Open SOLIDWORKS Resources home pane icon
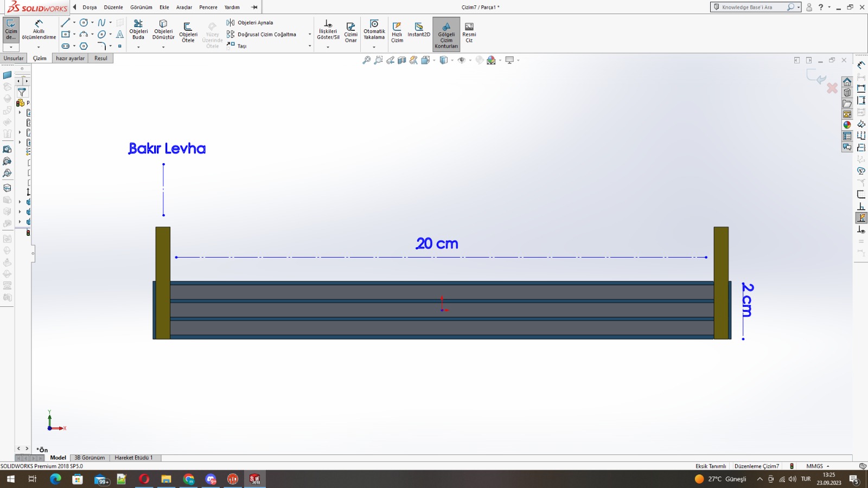The image size is (868, 488). tap(847, 82)
